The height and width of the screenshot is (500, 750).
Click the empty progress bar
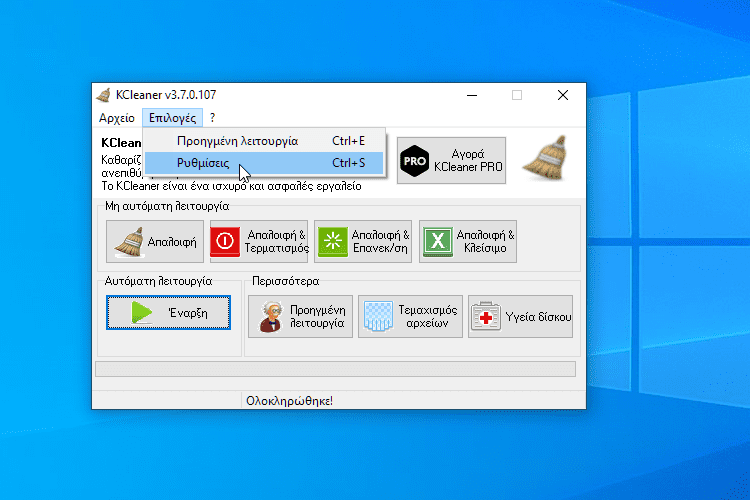point(335,369)
